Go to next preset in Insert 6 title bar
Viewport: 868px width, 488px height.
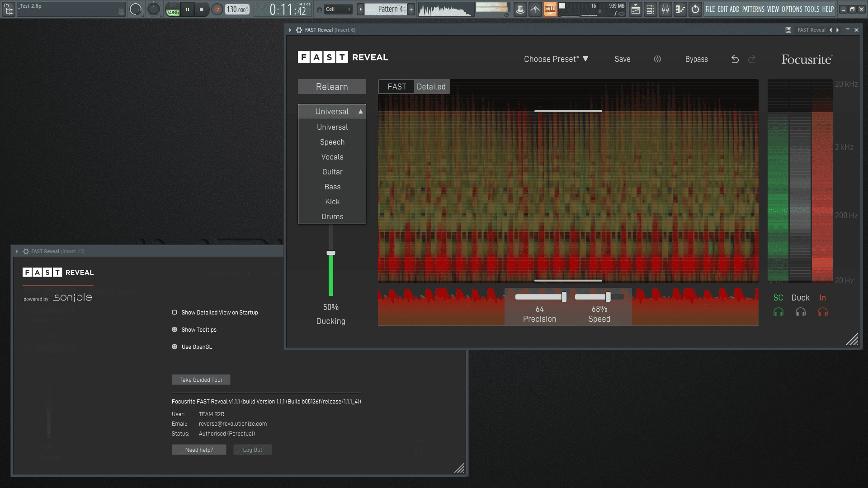click(838, 30)
